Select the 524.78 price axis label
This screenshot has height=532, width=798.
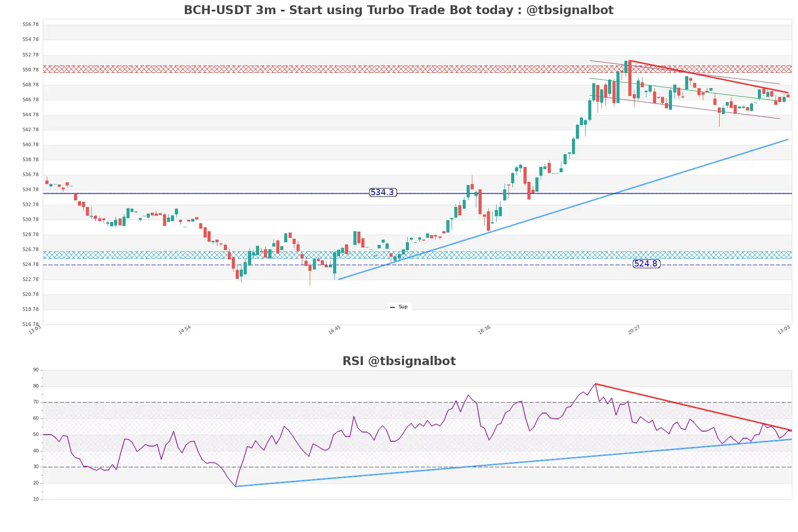click(x=30, y=264)
